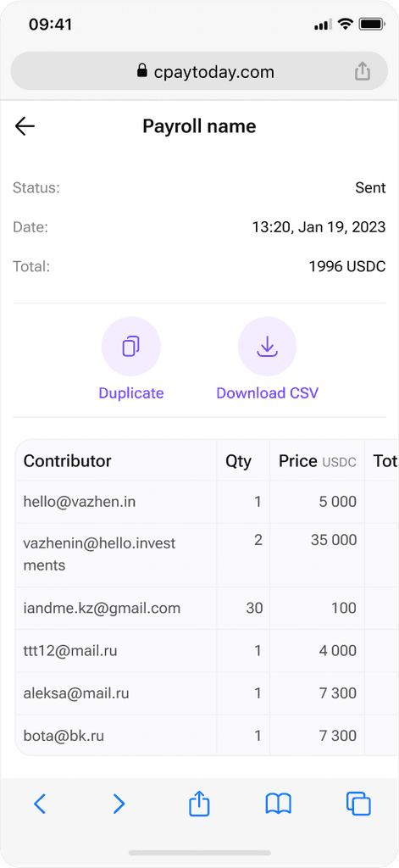Image resolution: width=399 pixels, height=868 pixels.
Task: Tap the padlock icon in the URL bar
Action: [x=142, y=71]
